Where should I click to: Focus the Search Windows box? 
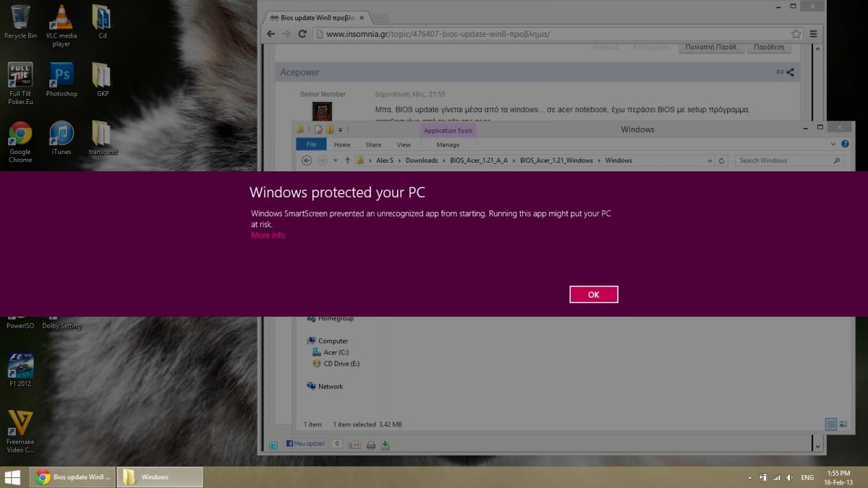789,160
